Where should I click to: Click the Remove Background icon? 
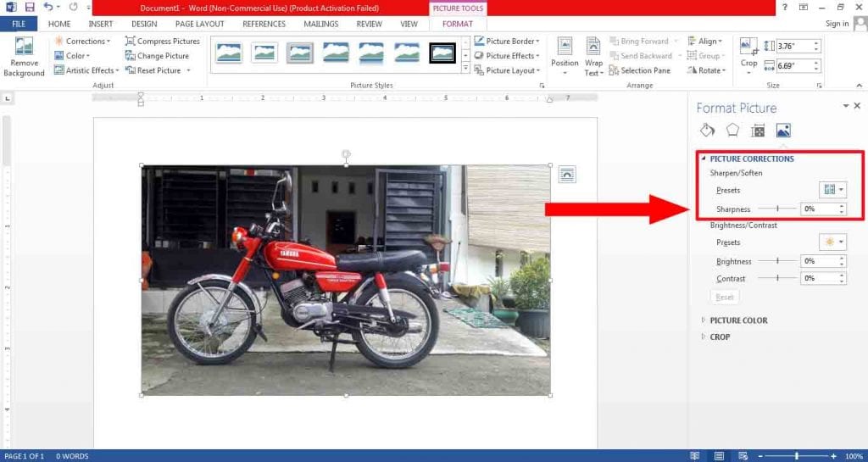[x=24, y=49]
